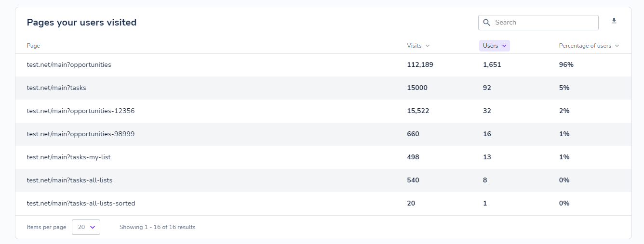Open test.net/main?tasks-all-lists-sorted row
The image size is (644, 244).
(81, 203)
